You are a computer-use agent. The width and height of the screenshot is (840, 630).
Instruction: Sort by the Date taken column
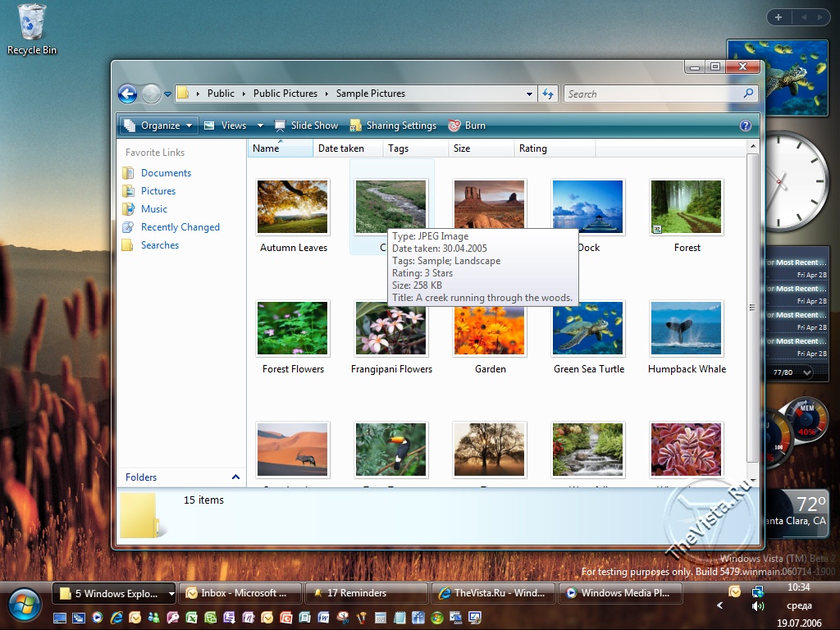(341, 148)
